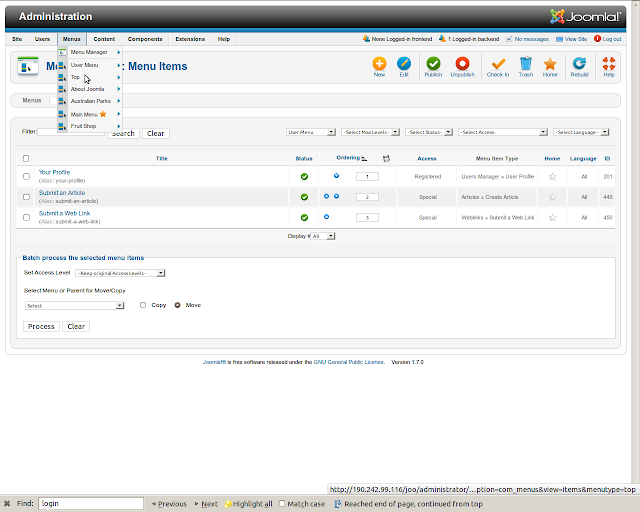Screen dimensions: 640x512
Task: Open the Your Profile menu item link
Action: pyautogui.click(x=54, y=172)
